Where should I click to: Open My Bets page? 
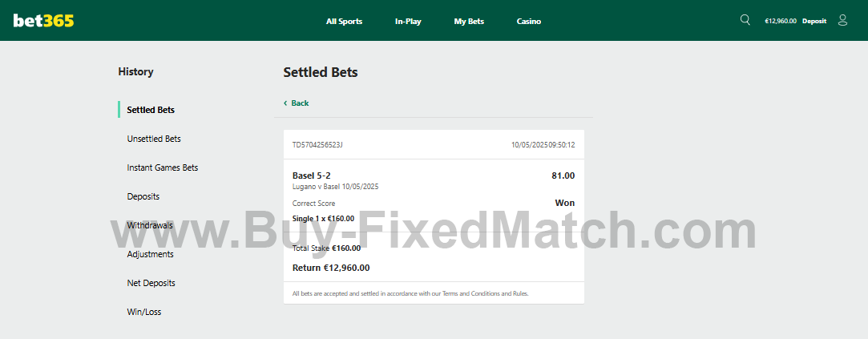(x=469, y=22)
